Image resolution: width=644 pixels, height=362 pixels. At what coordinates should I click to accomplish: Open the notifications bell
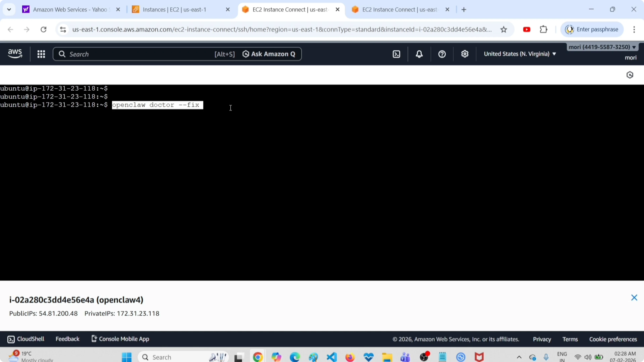pyautogui.click(x=419, y=54)
